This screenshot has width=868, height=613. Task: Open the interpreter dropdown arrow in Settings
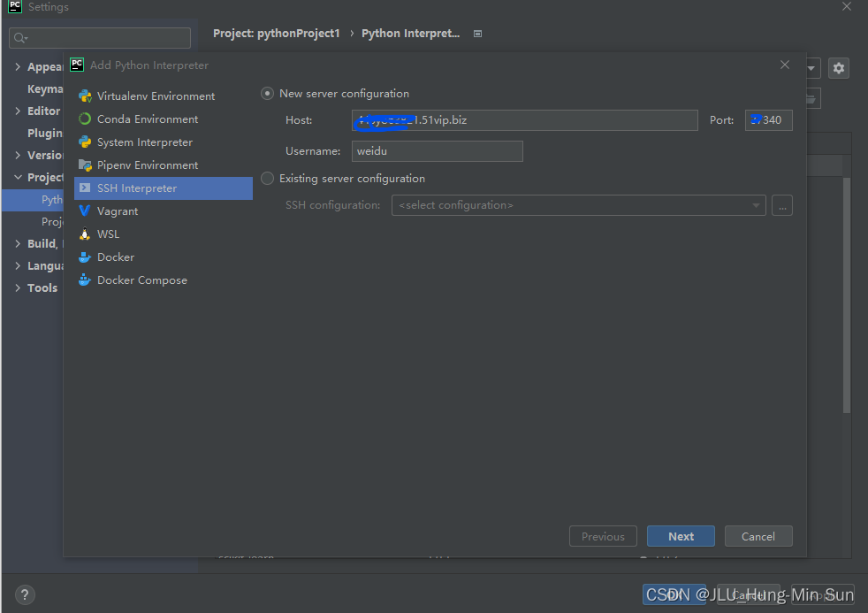pyautogui.click(x=811, y=68)
